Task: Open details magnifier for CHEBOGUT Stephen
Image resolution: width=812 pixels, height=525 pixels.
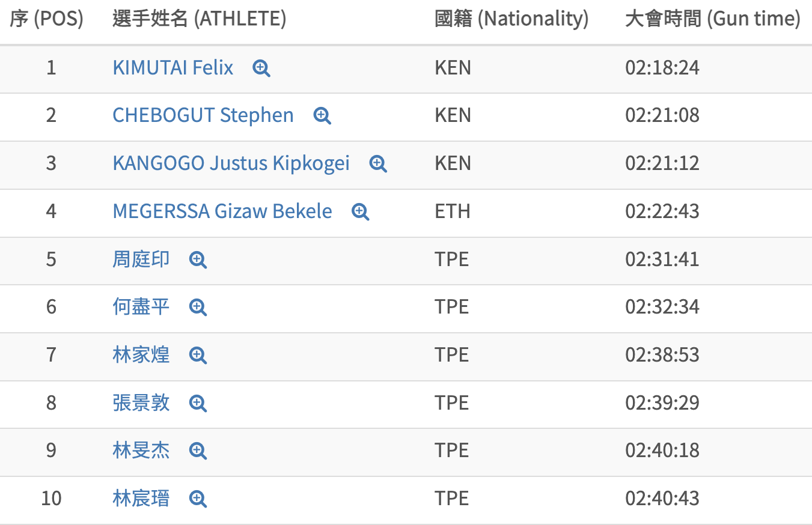Action: [x=322, y=116]
